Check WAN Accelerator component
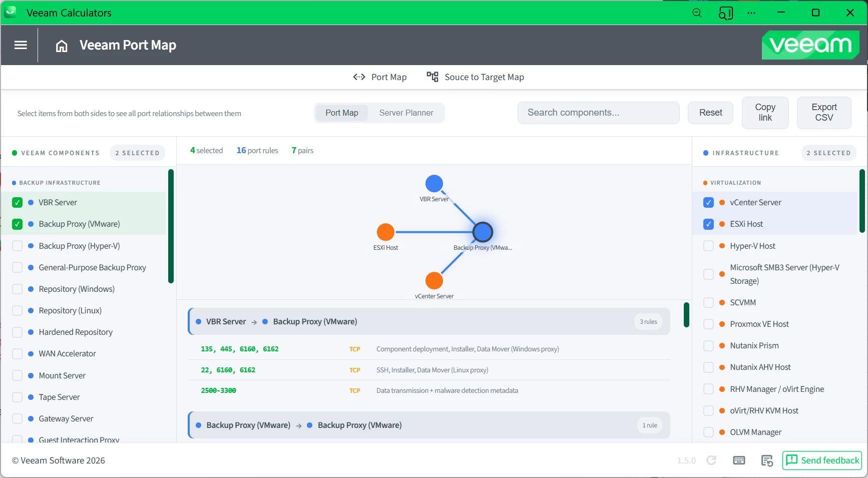The image size is (868, 478). [x=18, y=354]
